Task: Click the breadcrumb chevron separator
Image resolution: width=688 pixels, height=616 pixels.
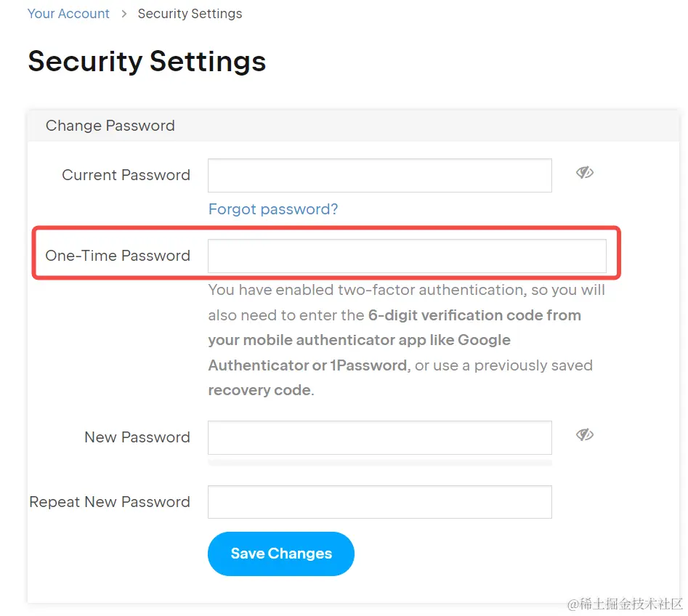Action: [124, 14]
